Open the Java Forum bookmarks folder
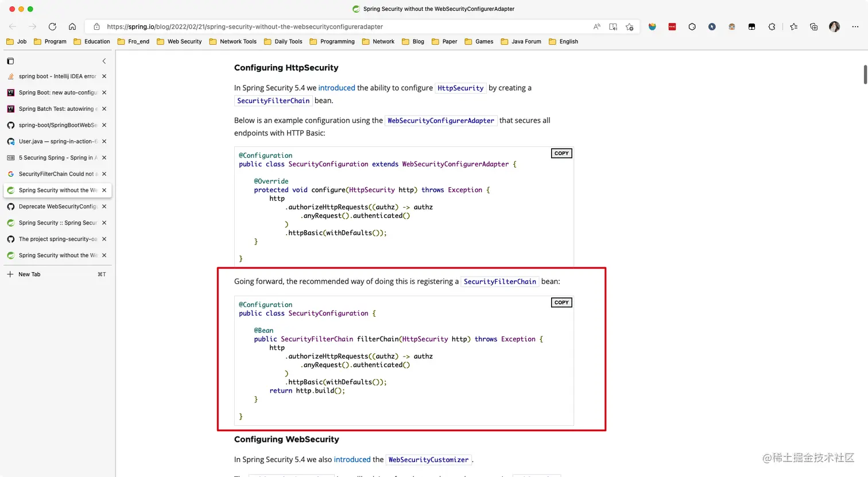The image size is (868, 477). [521, 41]
